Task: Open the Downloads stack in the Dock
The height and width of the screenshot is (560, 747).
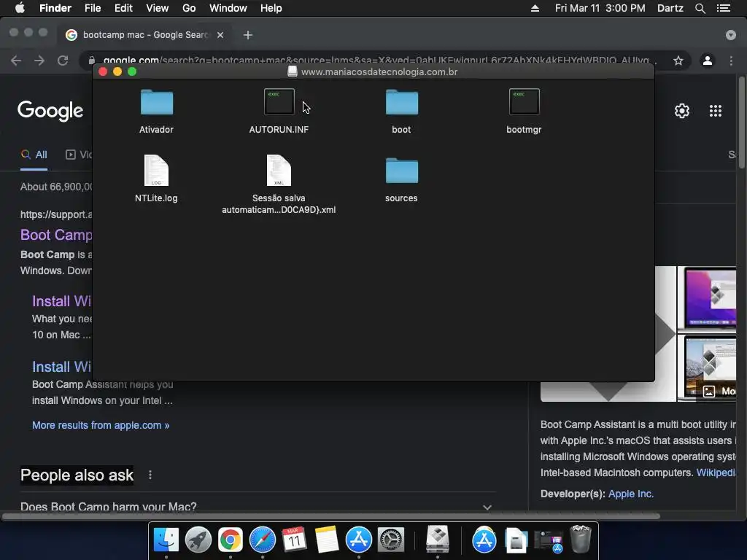Action: coord(549,540)
